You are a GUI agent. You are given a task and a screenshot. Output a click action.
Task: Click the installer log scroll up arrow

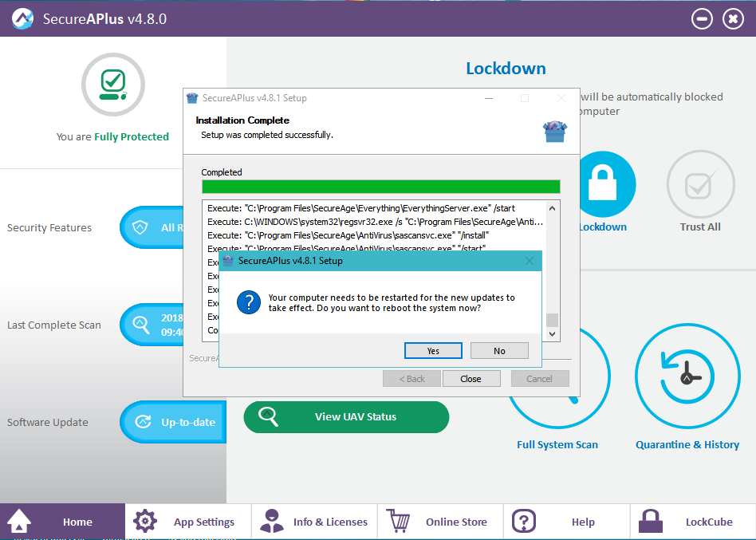pyautogui.click(x=552, y=208)
